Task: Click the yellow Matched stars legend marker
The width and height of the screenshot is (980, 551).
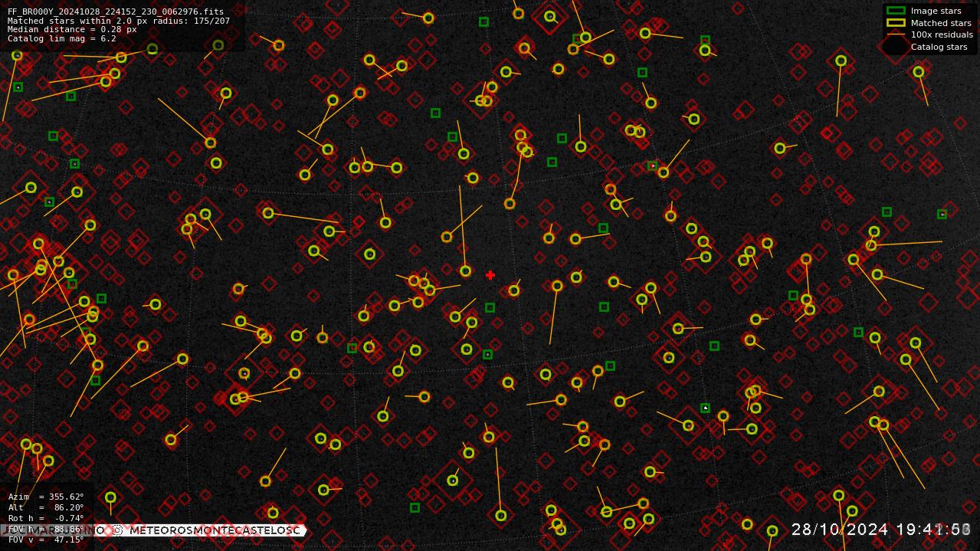Action: pos(896,23)
